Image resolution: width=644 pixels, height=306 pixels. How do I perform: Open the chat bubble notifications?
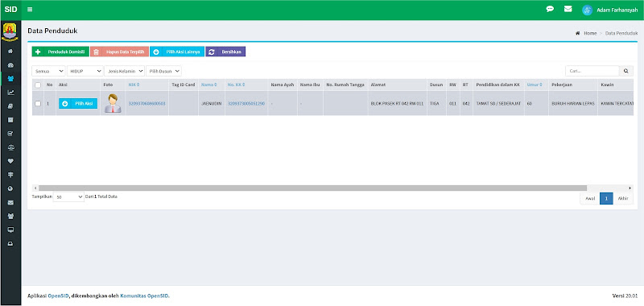tap(550, 9)
